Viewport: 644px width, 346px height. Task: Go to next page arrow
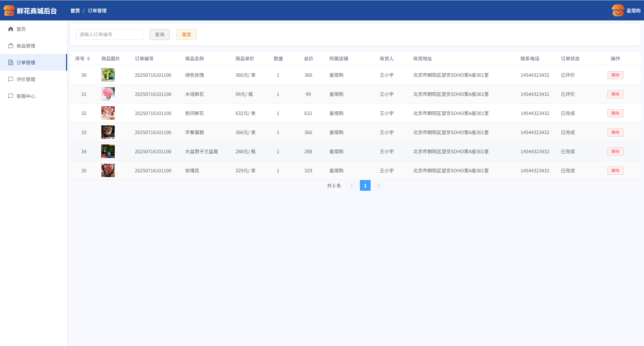click(379, 185)
